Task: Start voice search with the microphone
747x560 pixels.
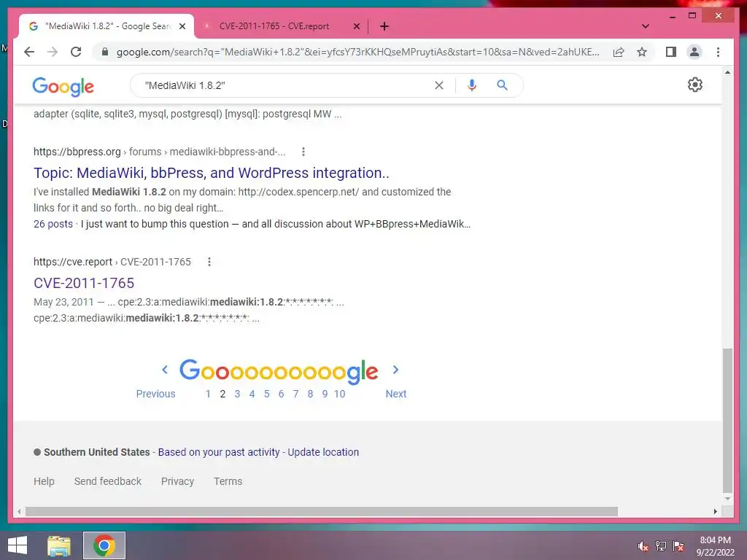Action: [x=472, y=85]
